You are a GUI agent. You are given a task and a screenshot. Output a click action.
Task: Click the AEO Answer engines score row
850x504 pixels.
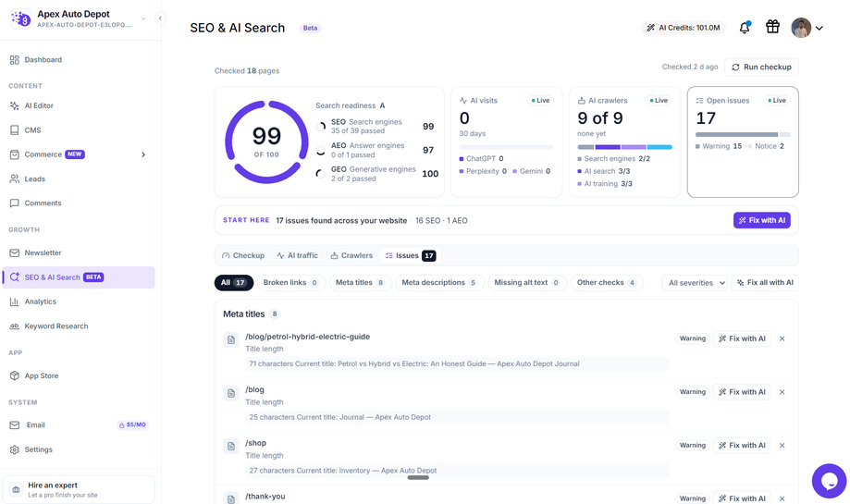[377, 150]
